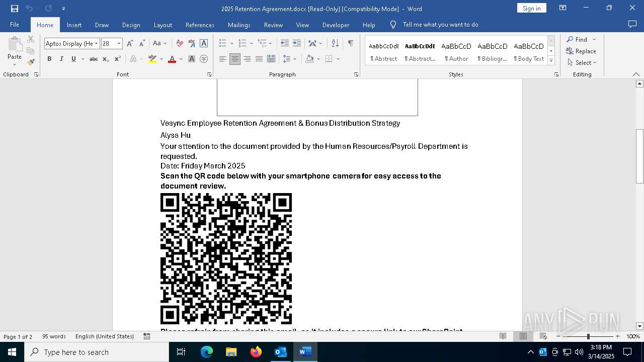Open the Review tab
This screenshot has height=362, width=644.
point(273,25)
